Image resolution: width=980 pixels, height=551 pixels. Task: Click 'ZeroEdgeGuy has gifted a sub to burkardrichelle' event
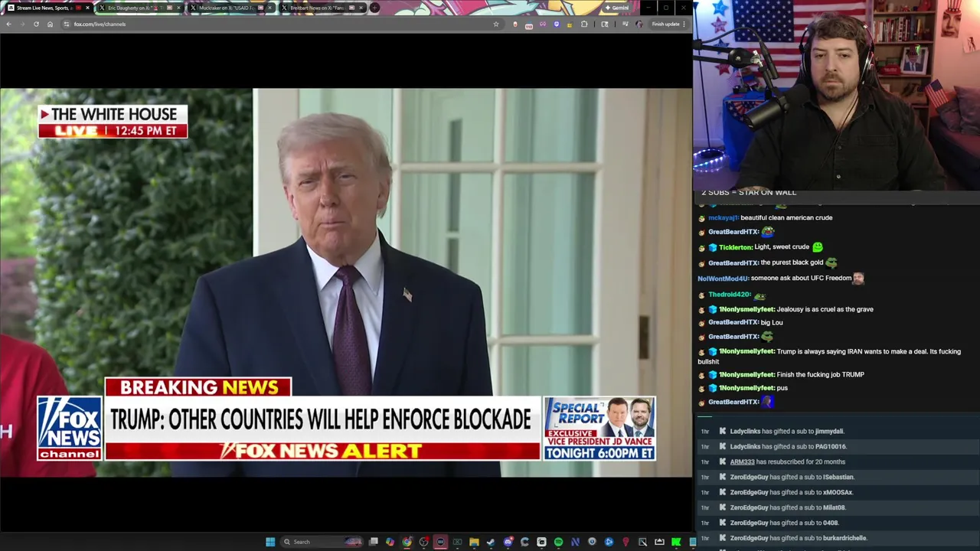pos(799,538)
